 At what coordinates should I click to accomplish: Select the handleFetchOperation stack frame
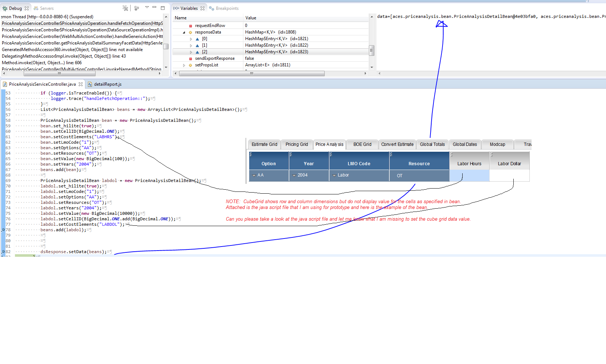(x=82, y=23)
